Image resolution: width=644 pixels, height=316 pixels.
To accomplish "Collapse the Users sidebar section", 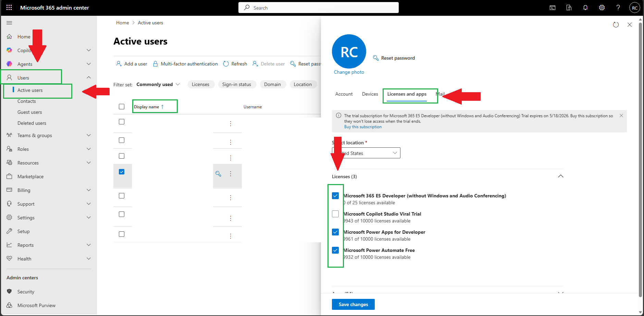I will pos(89,77).
